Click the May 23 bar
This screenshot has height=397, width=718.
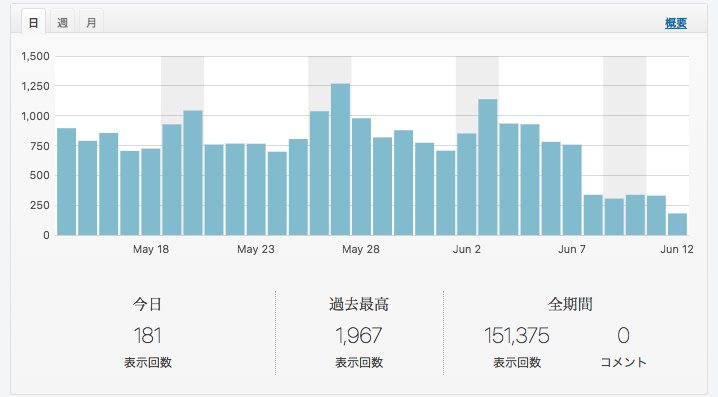click(x=256, y=190)
